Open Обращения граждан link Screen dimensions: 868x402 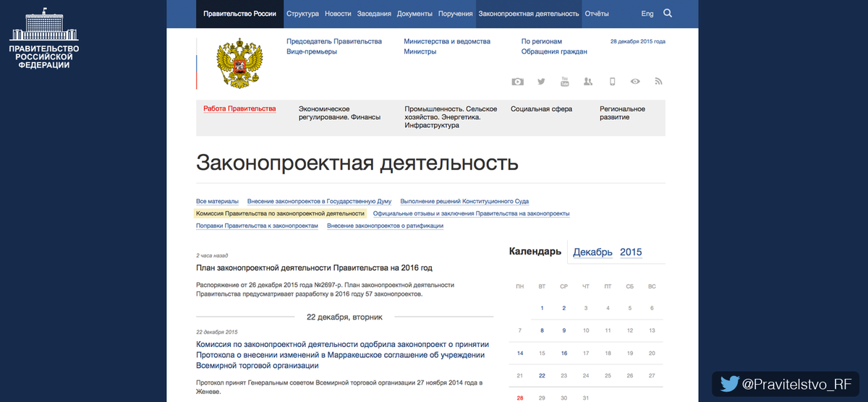point(554,51)
